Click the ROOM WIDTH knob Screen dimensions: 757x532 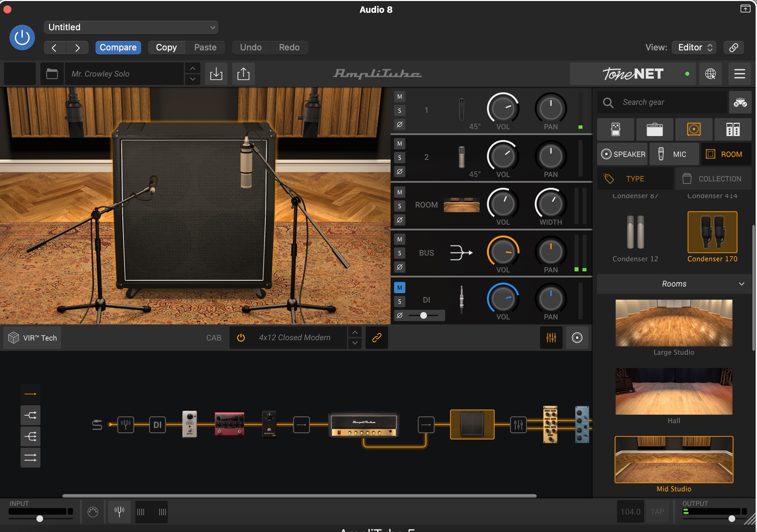[x=551, y=204]
